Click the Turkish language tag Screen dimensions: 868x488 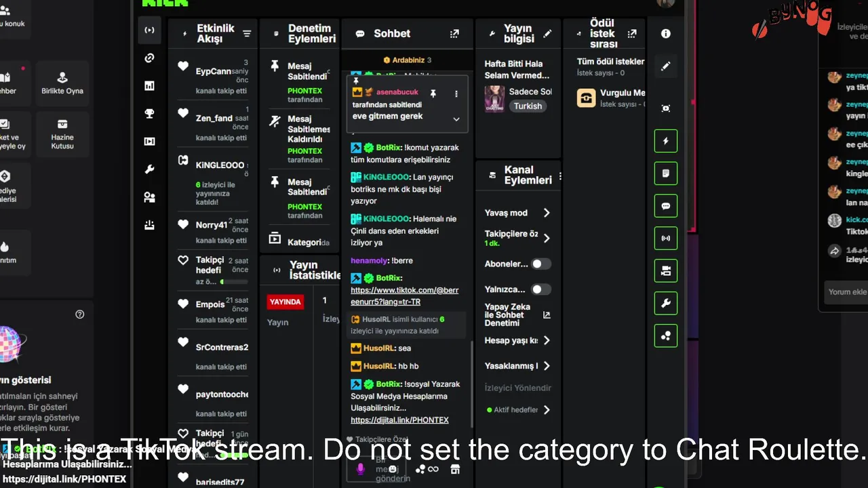(528, 106)
